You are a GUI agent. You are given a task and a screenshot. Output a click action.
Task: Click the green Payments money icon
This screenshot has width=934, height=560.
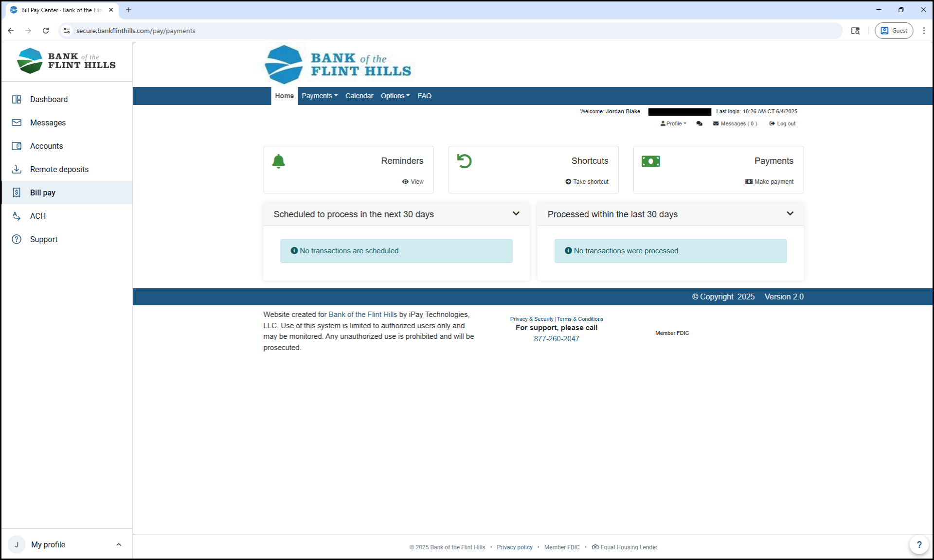pyautogui.click(x=650, y=161)
